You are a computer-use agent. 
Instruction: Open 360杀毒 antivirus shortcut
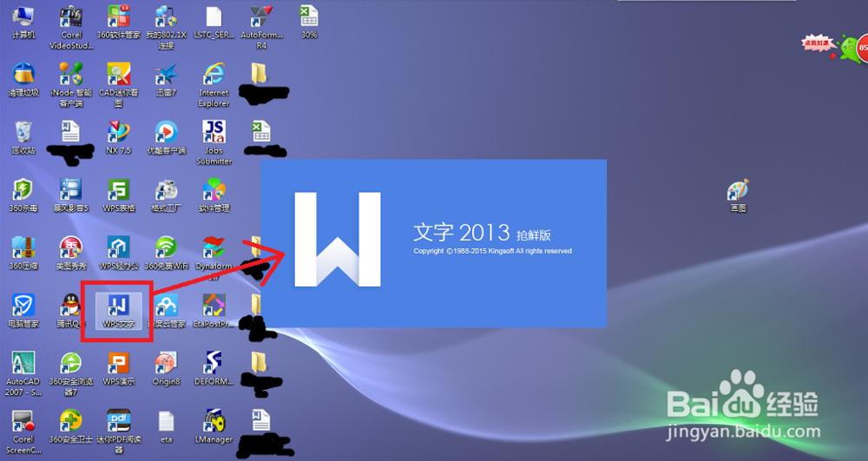pyautogui.click(x=23, y=195)
